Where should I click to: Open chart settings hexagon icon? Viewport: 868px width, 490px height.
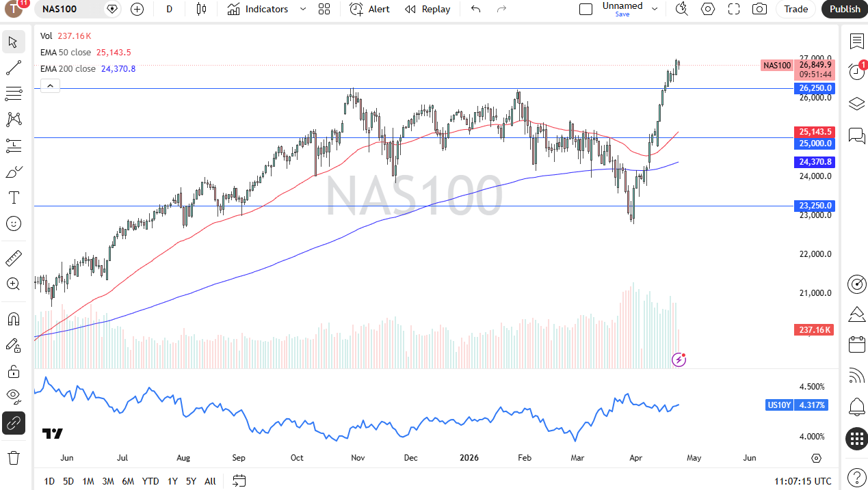tap(708, 9)
